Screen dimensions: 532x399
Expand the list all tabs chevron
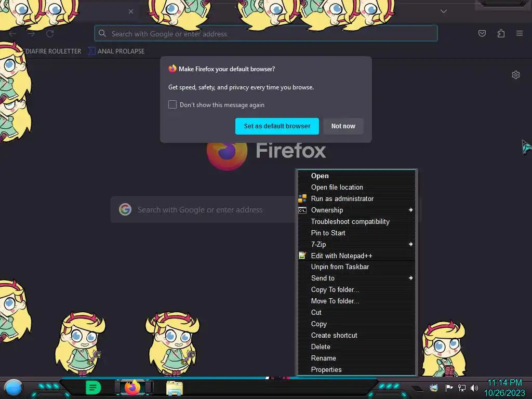[444, 11]
